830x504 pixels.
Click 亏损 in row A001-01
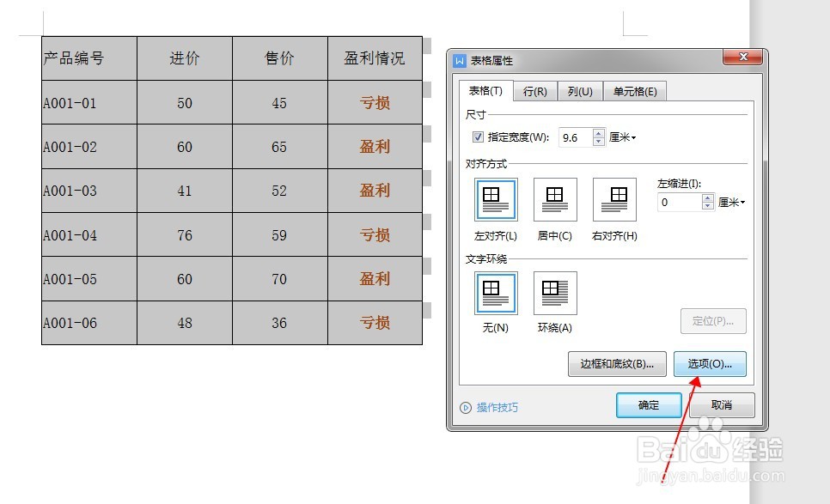tap(375, 102)
